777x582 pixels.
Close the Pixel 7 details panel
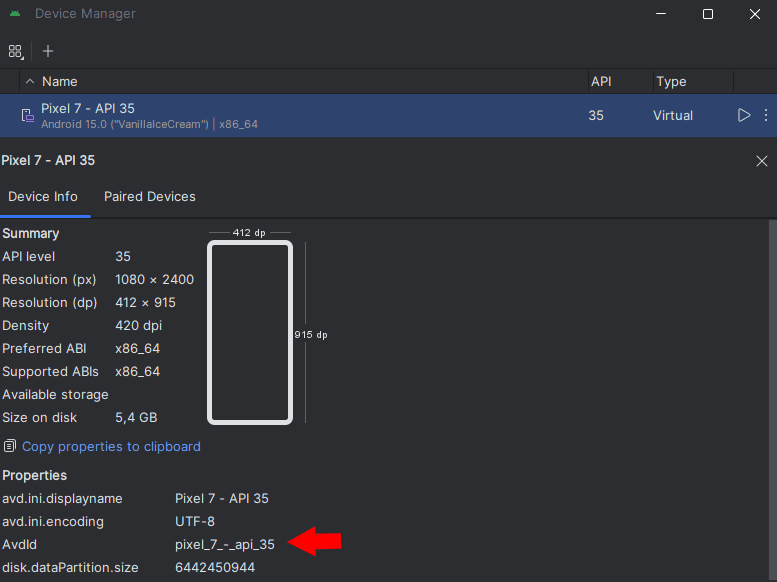(x=762, y=161)
